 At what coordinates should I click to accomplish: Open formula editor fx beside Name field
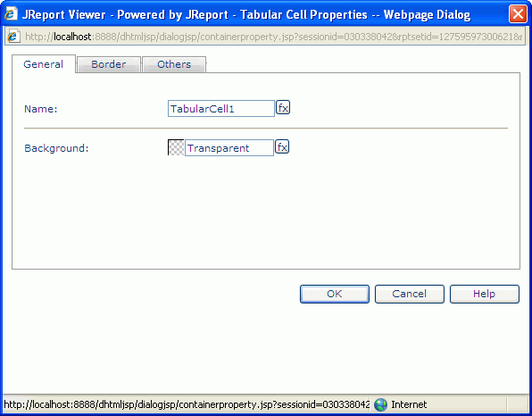point(283,107)
